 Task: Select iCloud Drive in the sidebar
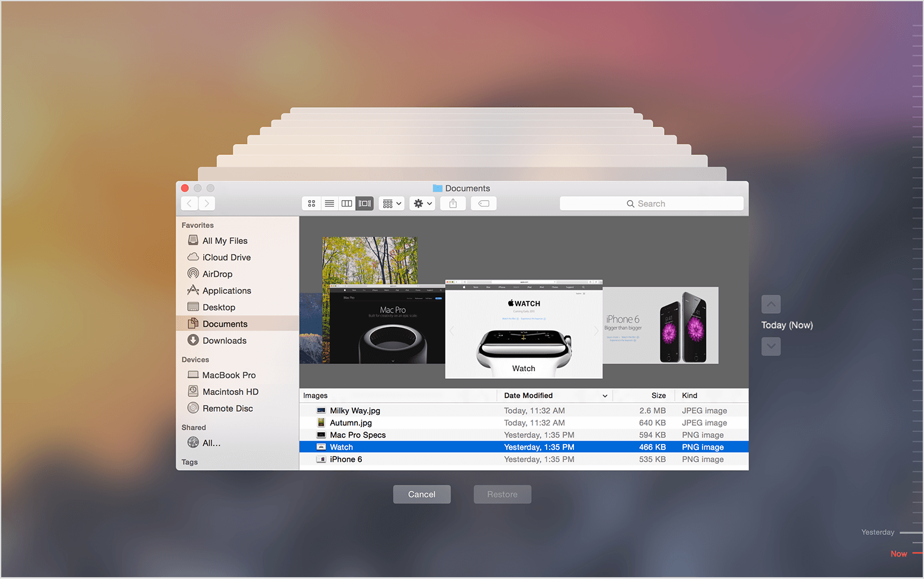(x=226, y=258)
